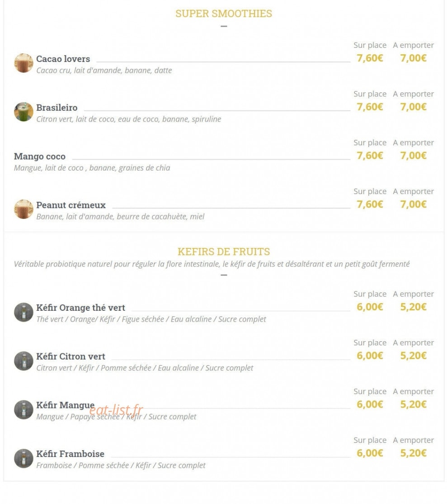Select the Mango coco item title

click(x=39, y=157)
